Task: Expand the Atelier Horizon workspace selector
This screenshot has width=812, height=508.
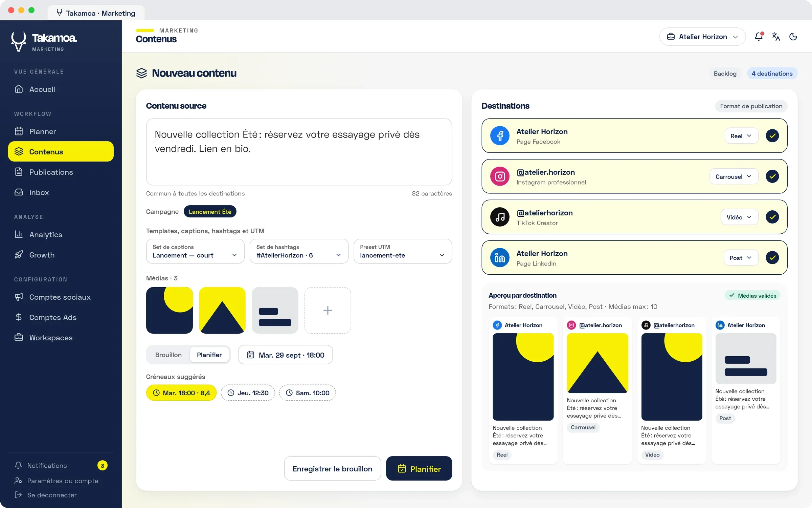Action: [x=702, y=37]
